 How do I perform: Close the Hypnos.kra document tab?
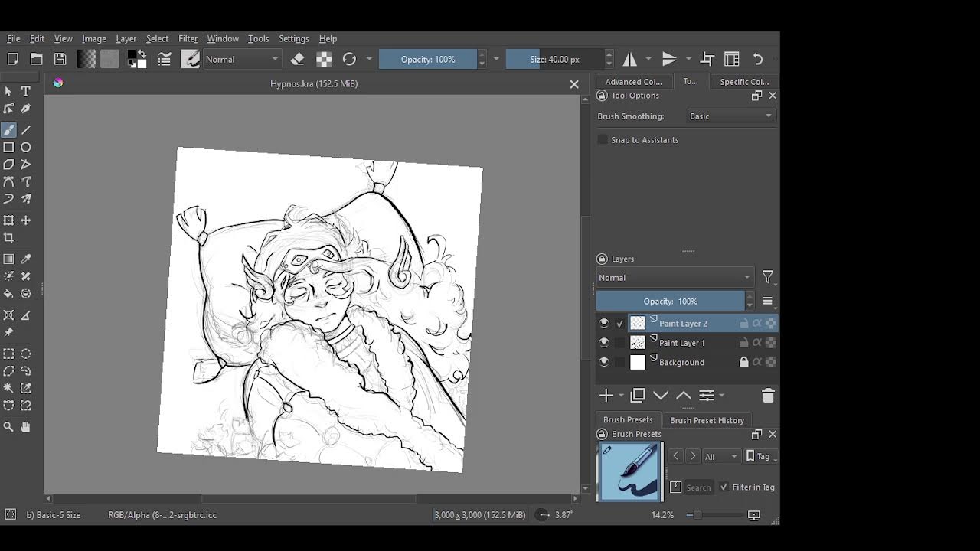[x=574, y=84]
